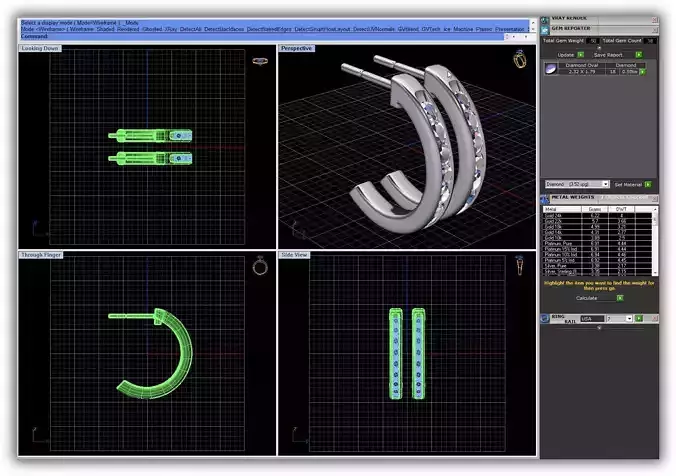This screenshot has width=676, height=476.
Task: Select the Gold 18k row
Action: tap(598, 226)
